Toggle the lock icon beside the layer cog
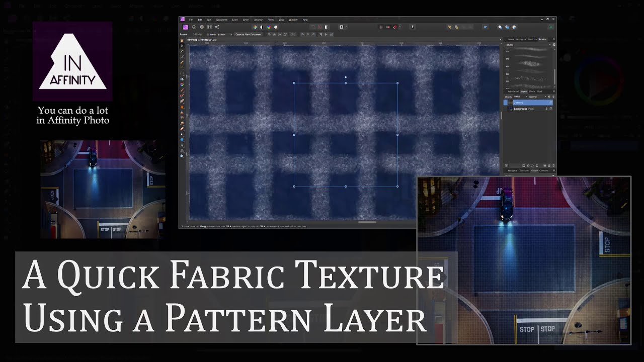This screenshot has height=362, width=644. coord(553,97)
